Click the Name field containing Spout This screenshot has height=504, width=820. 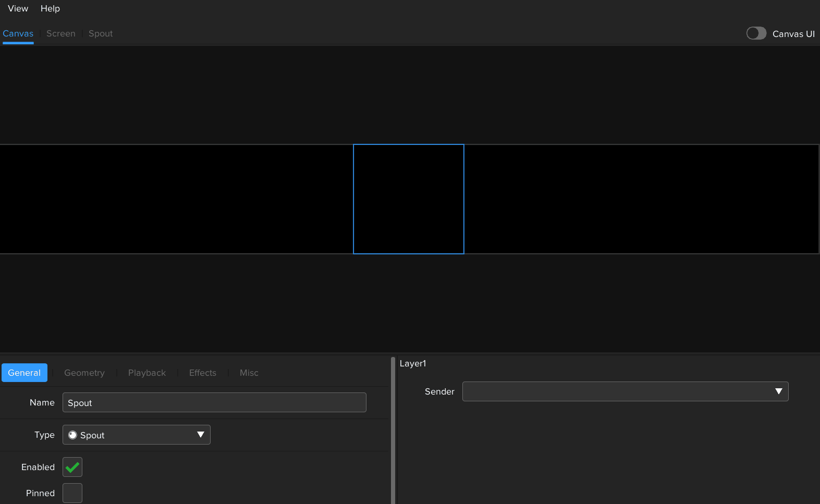[214, 402]
